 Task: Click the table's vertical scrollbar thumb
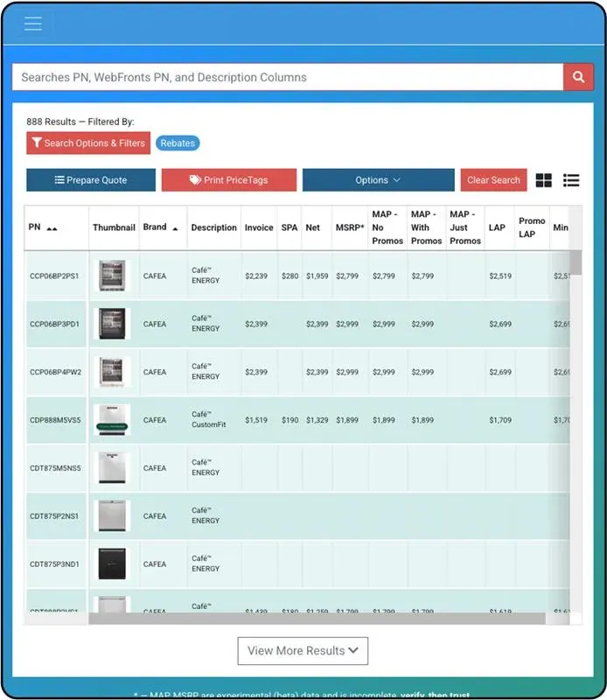576,262
